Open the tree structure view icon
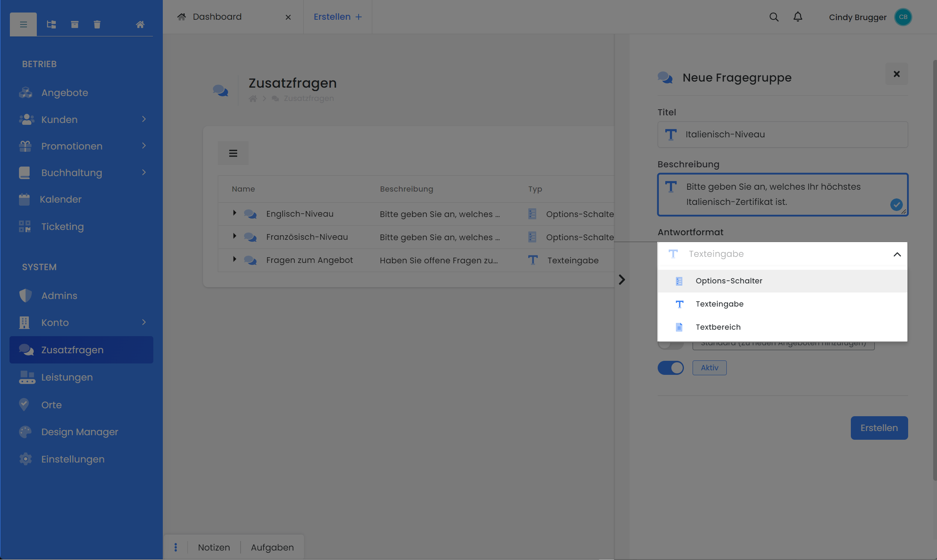Viewport: 937px width, 560px height. pyautogui.click(x=51, y=25)
